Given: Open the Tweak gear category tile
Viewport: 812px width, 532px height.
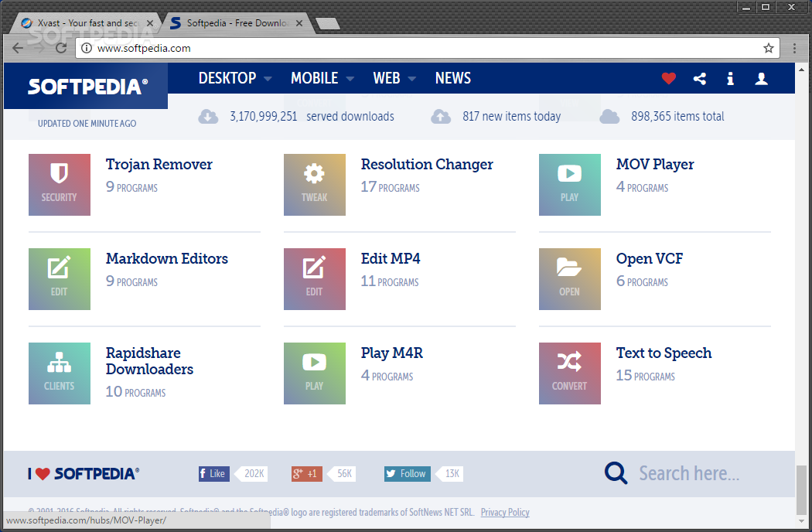Looking at the screenshot, I should [314, 184].
